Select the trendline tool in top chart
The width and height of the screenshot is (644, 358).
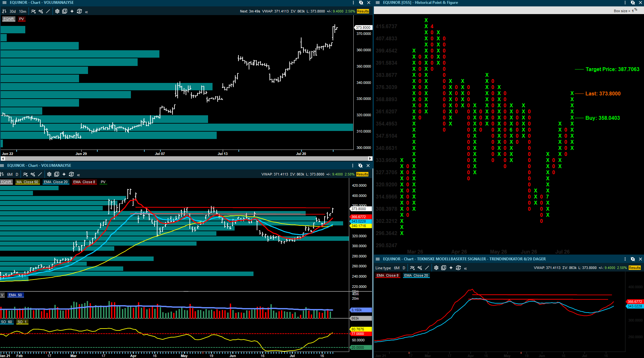click(48, 11)
